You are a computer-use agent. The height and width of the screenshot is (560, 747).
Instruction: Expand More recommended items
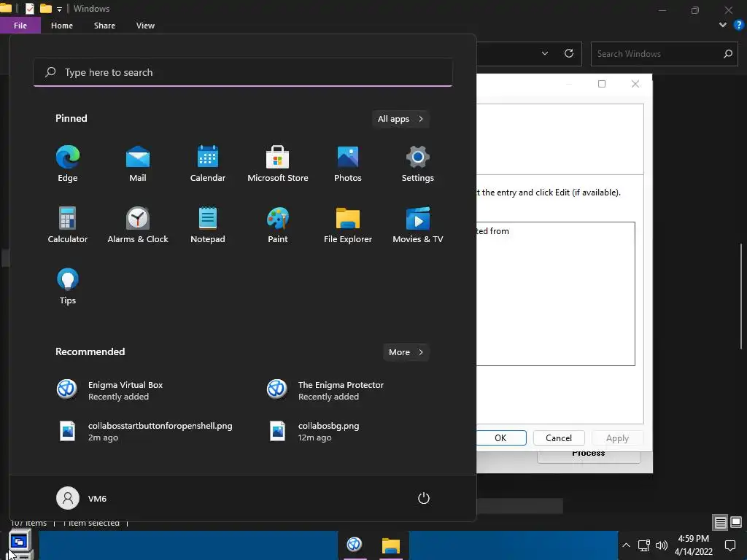click(406, 352)
